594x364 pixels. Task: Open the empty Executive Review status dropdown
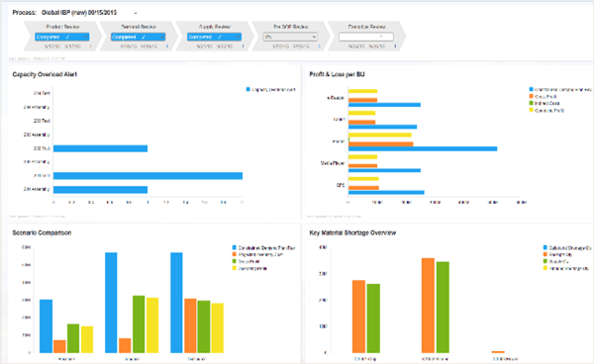tap(366, 37)
